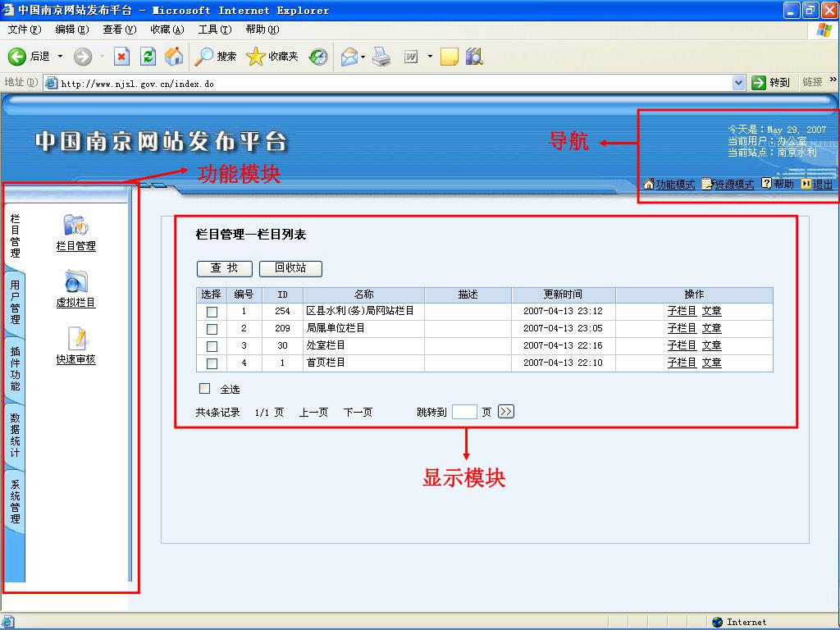The image size is (840, 630).
Task: Open the 查看(V) menu
Action: [x=120, y=30]
